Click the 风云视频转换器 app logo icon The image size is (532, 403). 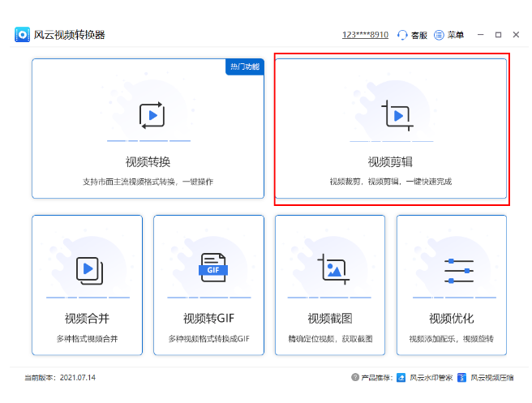[x=23, y=35]
